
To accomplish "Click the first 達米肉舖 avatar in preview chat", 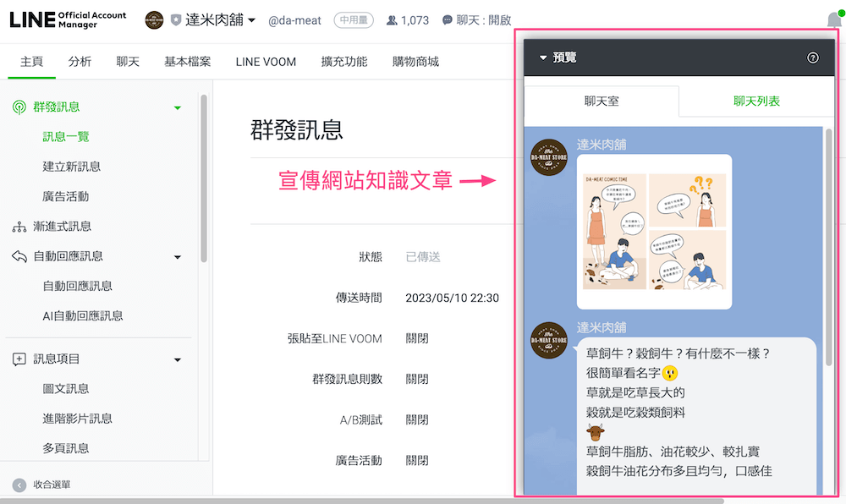I will 549,157.
